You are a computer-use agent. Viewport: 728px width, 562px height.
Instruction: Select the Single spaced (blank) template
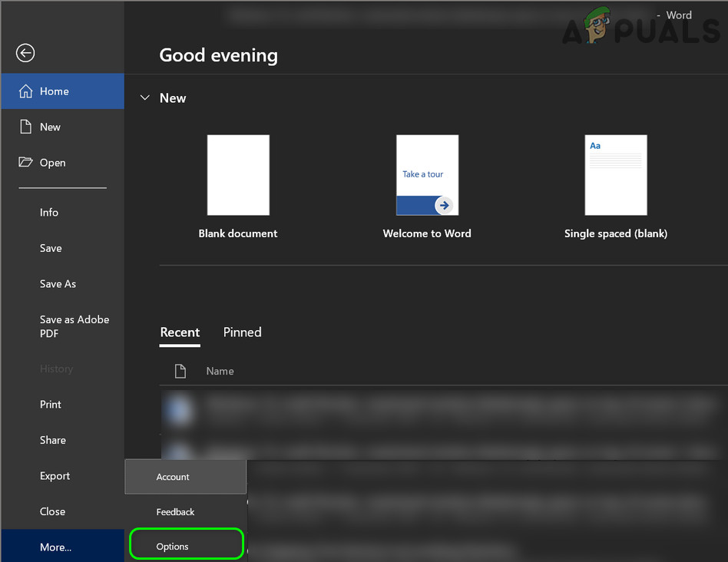(x=616, y=175)
